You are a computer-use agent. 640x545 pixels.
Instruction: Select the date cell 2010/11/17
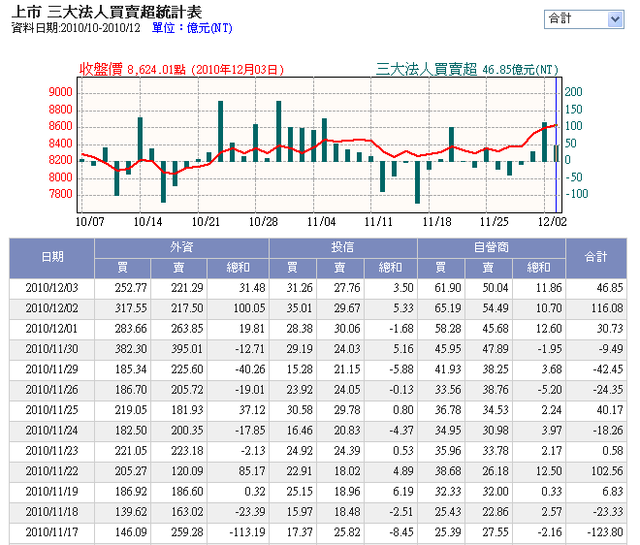(x=52, y=533)
